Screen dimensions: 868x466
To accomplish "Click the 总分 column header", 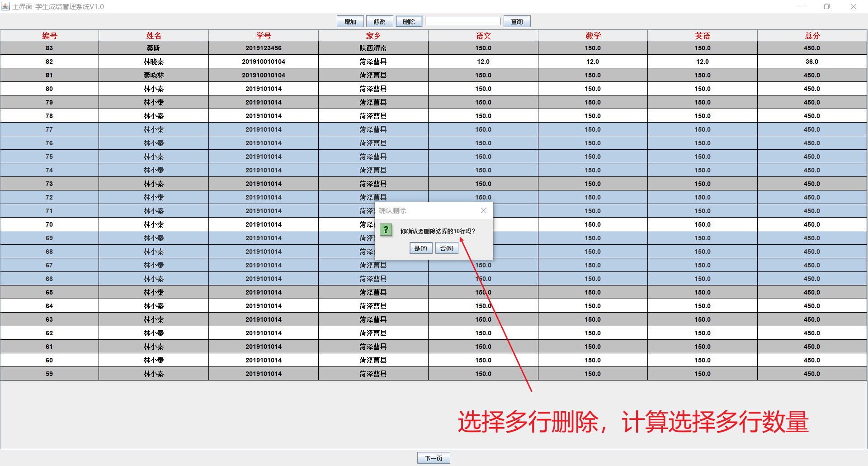I will pyautogui.click(x=812, y=36).
